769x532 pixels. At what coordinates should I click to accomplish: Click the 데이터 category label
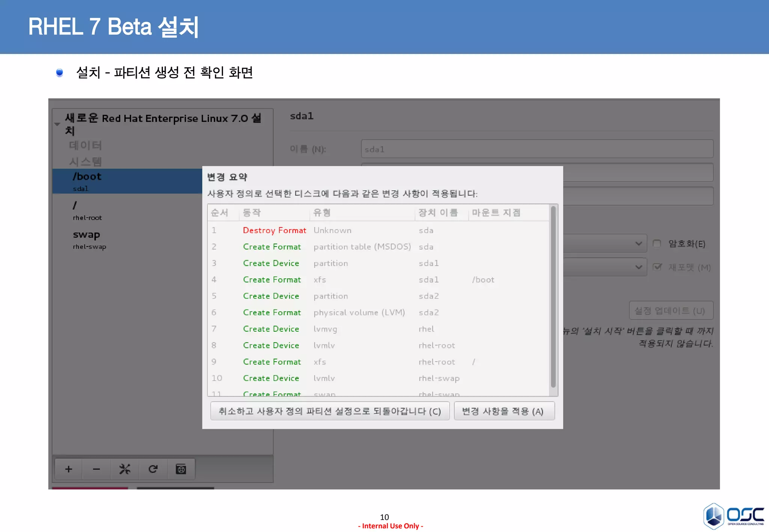click(x=86, y=145)
